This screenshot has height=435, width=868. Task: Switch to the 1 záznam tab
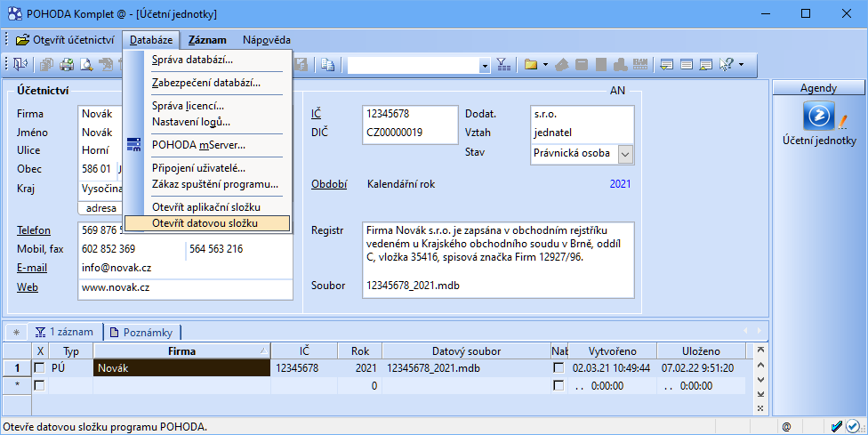pos(65,332)
